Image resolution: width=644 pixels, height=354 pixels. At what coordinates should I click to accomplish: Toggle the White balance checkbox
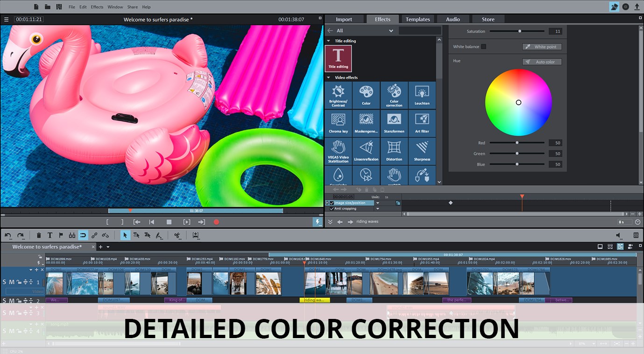[x=484, y=46]
